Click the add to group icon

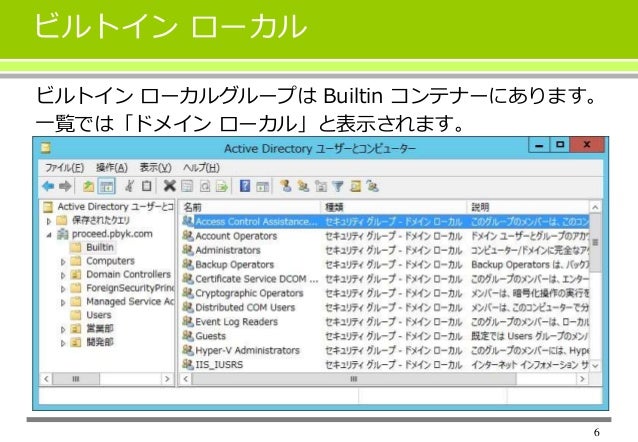pos(372,186)
